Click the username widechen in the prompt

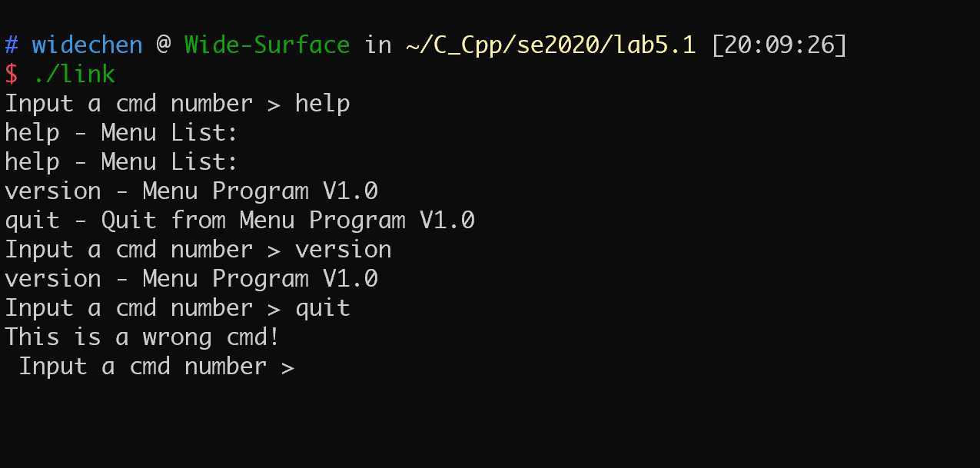pos(87,45)
